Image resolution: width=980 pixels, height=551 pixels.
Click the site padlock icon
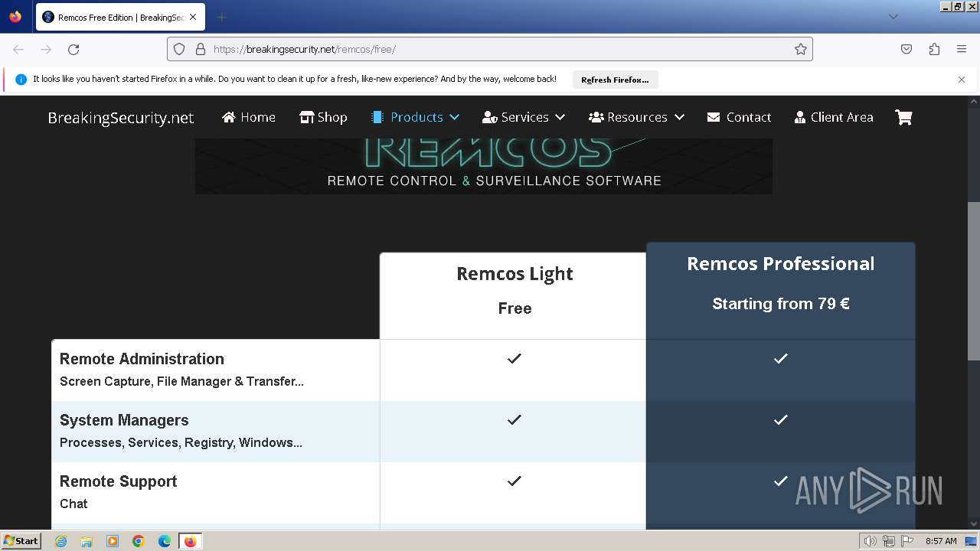[x=201, y=49]
